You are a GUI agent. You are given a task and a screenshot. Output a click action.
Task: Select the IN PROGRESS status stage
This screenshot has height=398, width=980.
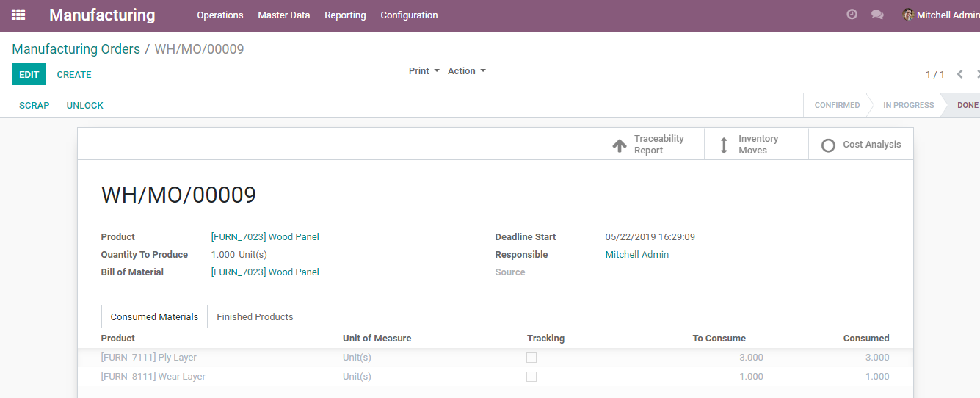[908, 105]
